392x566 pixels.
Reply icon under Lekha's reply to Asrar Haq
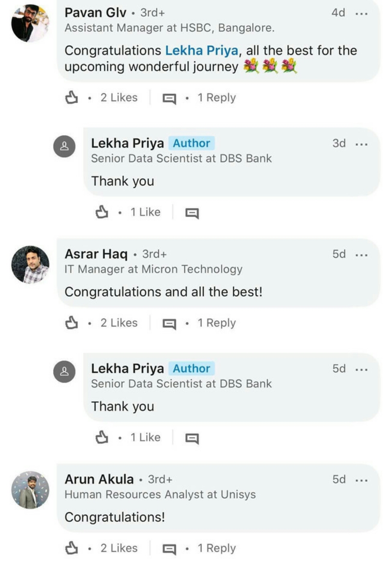point(192,438)
